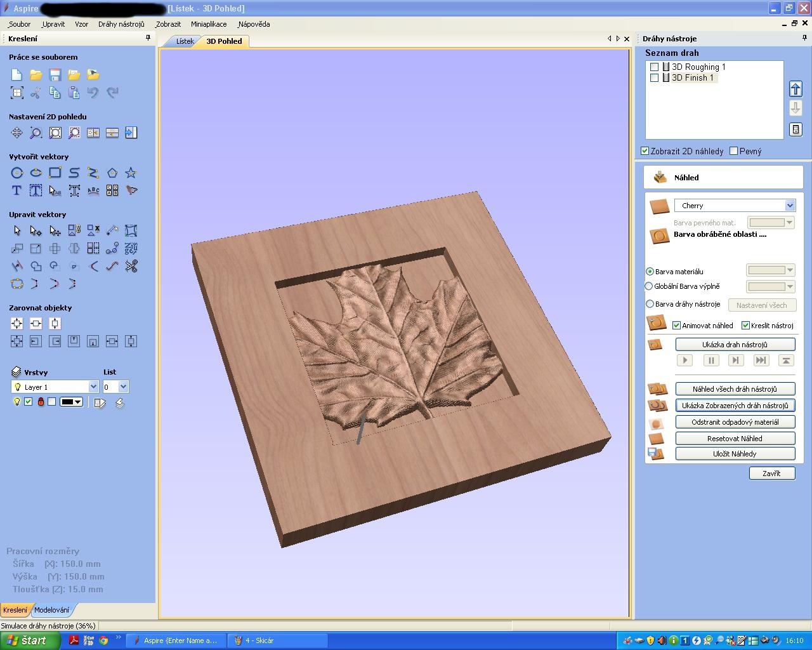Click the Save file icon

point(55,75)
